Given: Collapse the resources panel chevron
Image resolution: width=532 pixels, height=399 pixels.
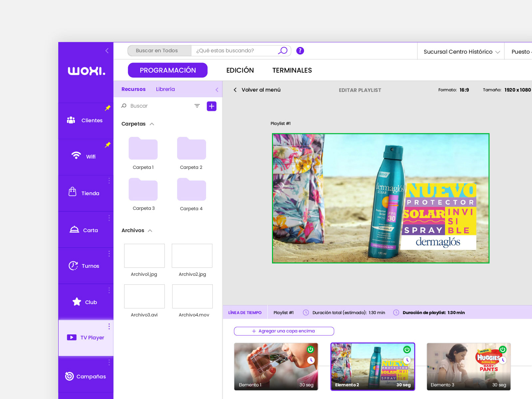Looking at the screenshot, I should pyautogui.click(x=217, y=90).
